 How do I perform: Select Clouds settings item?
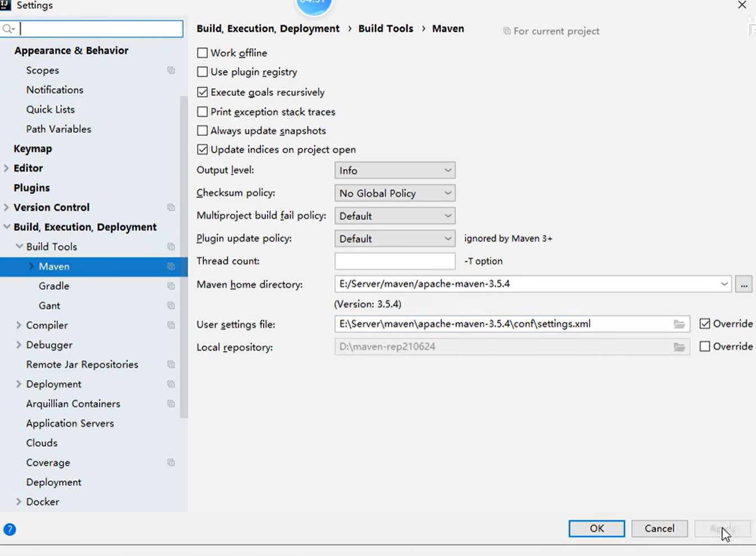[x=42, y=443]
